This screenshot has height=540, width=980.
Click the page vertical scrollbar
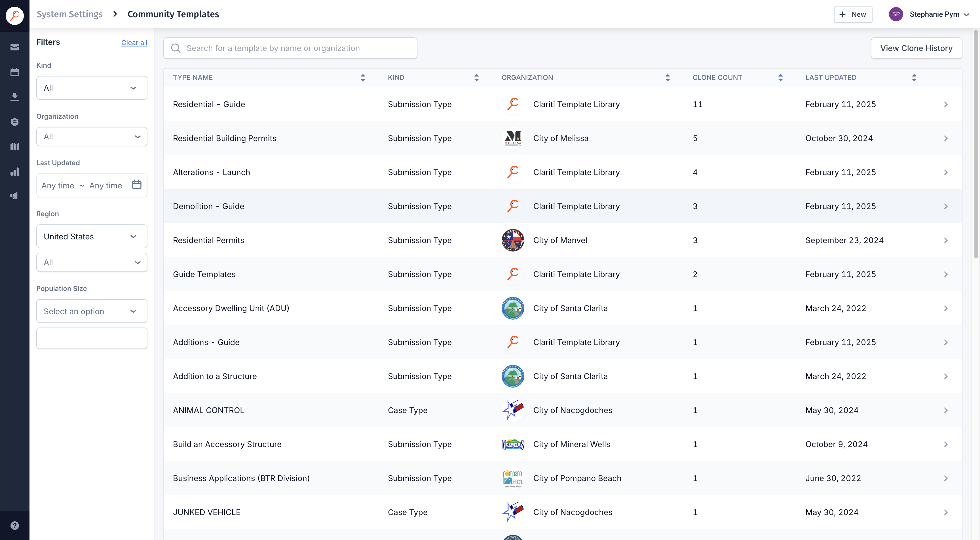pos(976,144)
